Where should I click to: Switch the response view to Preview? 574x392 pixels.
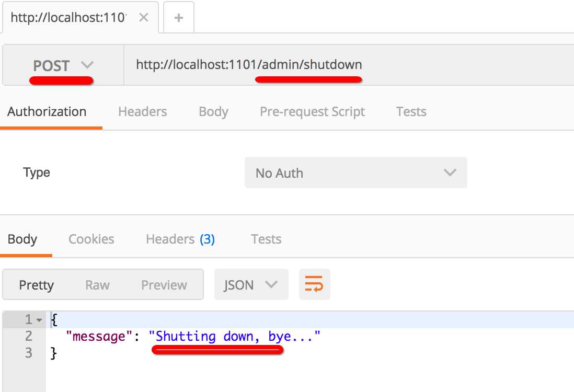[x=164, y=285]
